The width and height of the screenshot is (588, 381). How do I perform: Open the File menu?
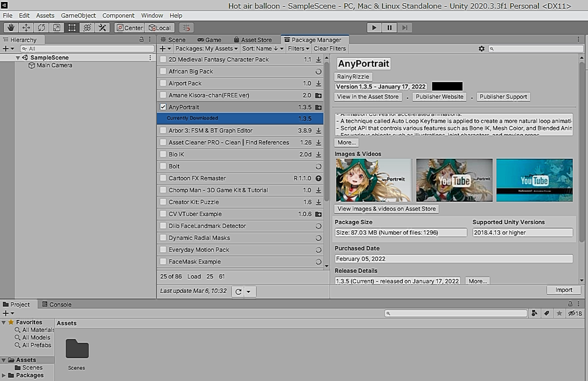pos(7,16)
